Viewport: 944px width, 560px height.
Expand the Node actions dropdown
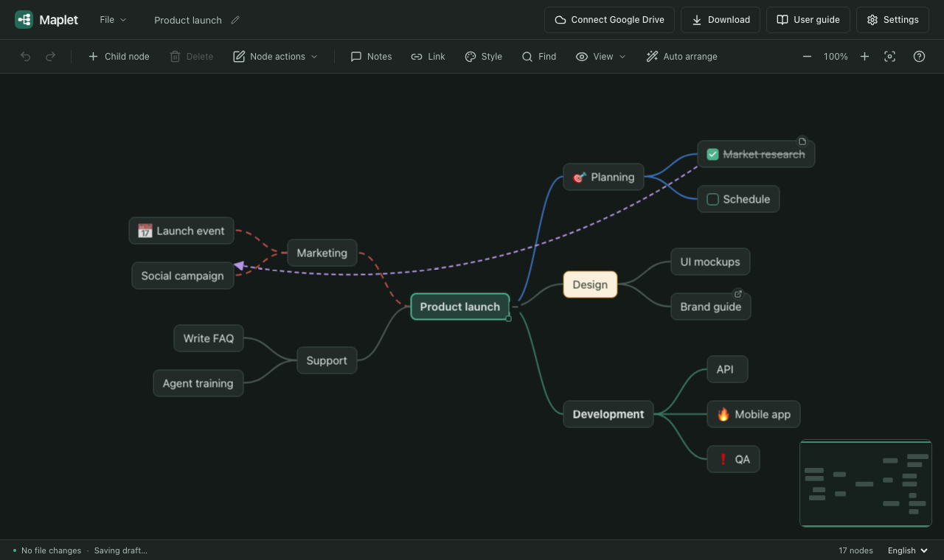tap(275, 57)
